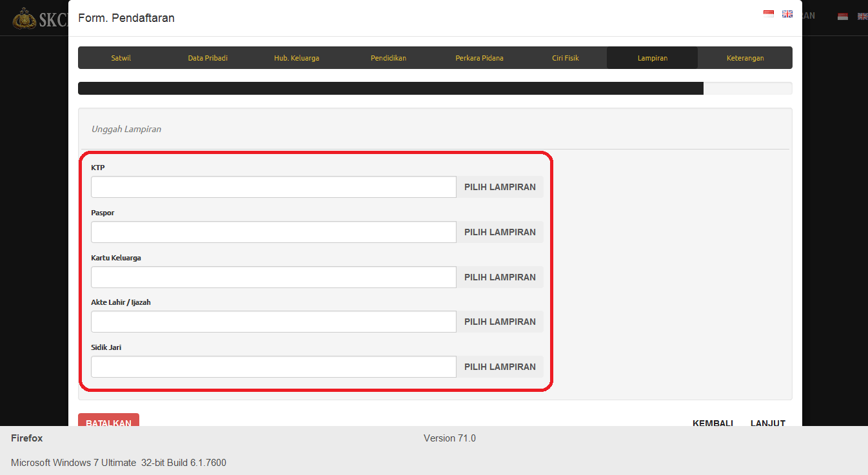
Task: Open the Satwil tab
Action: 121,58
